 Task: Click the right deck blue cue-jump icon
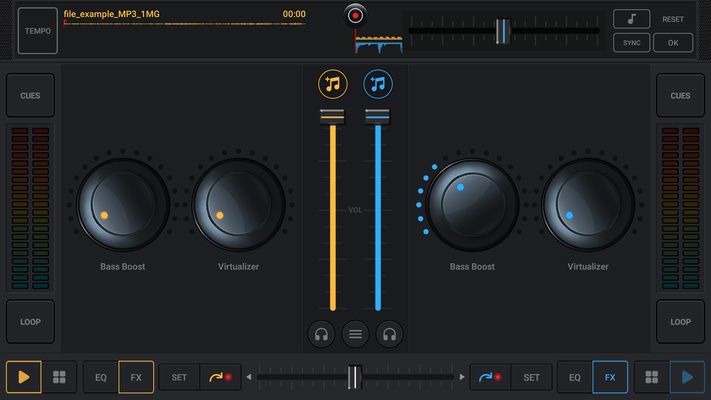coord(490,377)
